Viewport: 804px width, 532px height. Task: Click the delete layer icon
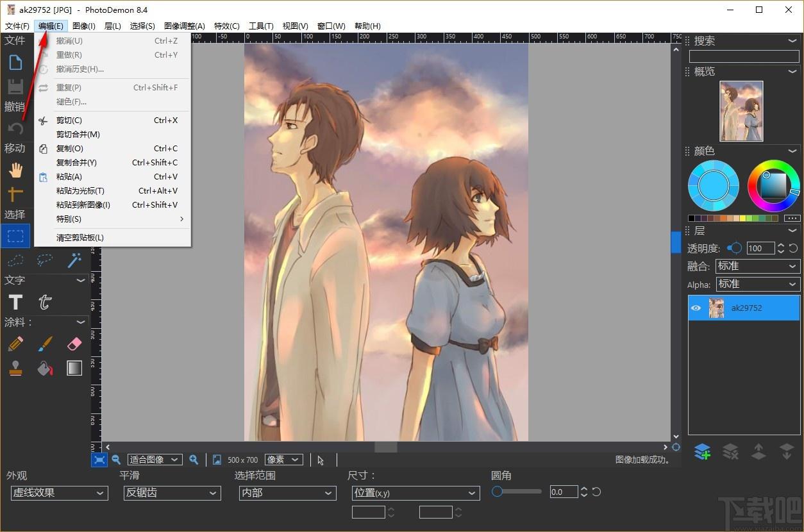[x=730, y=452]
